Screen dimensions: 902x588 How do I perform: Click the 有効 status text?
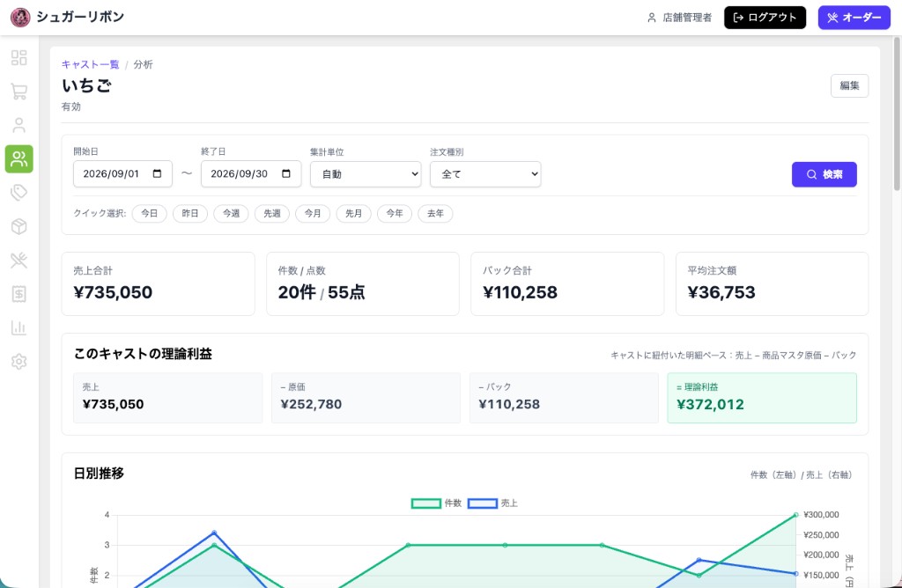71,107
